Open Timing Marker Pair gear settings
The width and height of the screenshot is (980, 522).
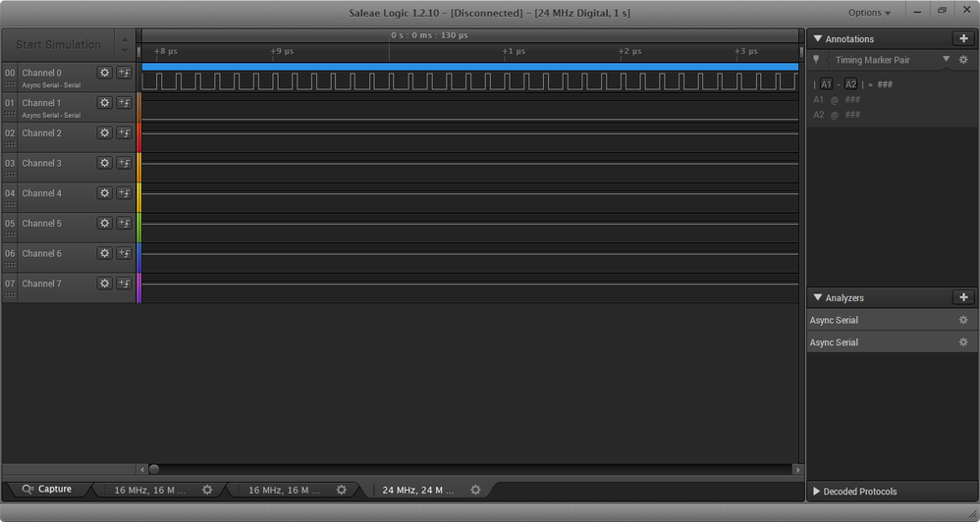click(x=963, y=60)
